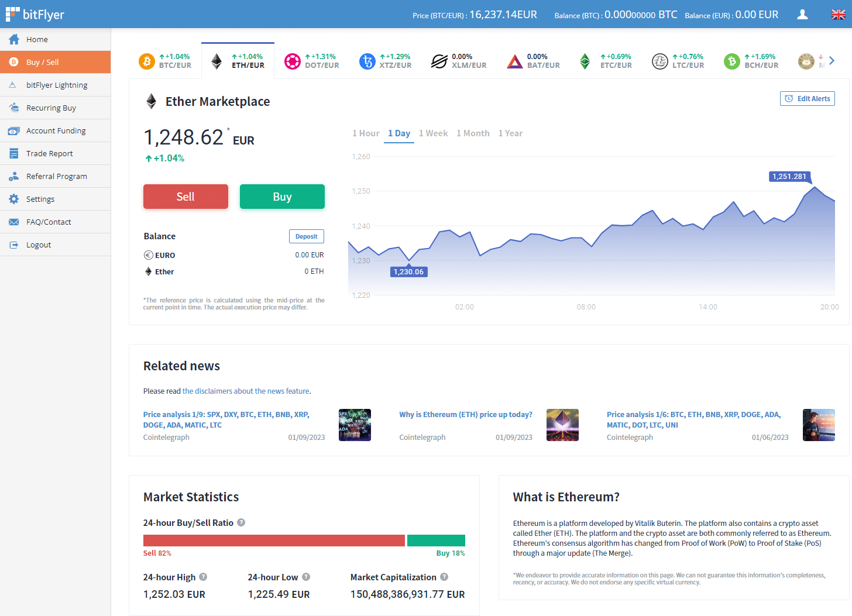
Task: Click the Price analysis 1/9 thumbnail
Action: click(355, 425)
